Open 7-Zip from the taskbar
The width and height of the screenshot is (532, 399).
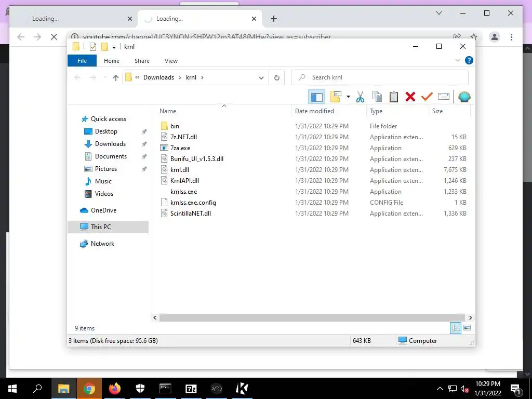tap(191, 389)
